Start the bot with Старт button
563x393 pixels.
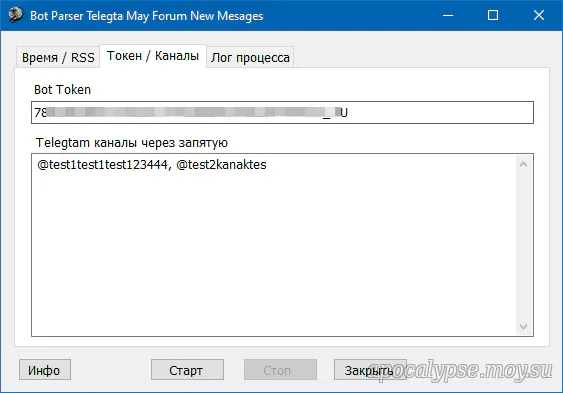click(x=187, y=370)
